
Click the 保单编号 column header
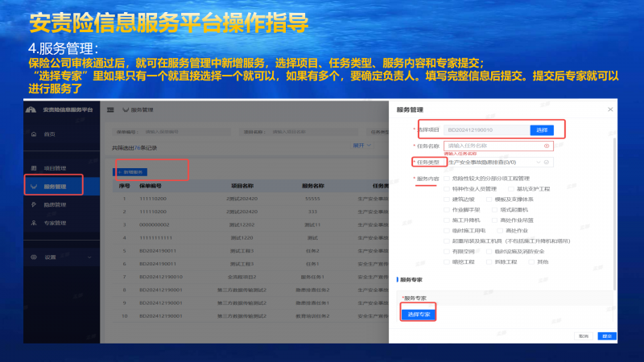click(151, 186)
